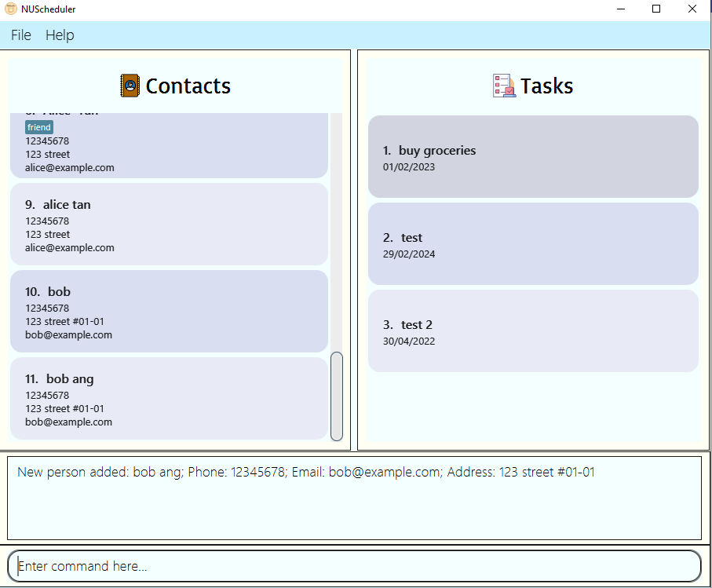The width and height of the screenshot is (712, 588).
Task: Minimize the NUScheduler window
Action: pyautogui.click(x=621, y=9)
